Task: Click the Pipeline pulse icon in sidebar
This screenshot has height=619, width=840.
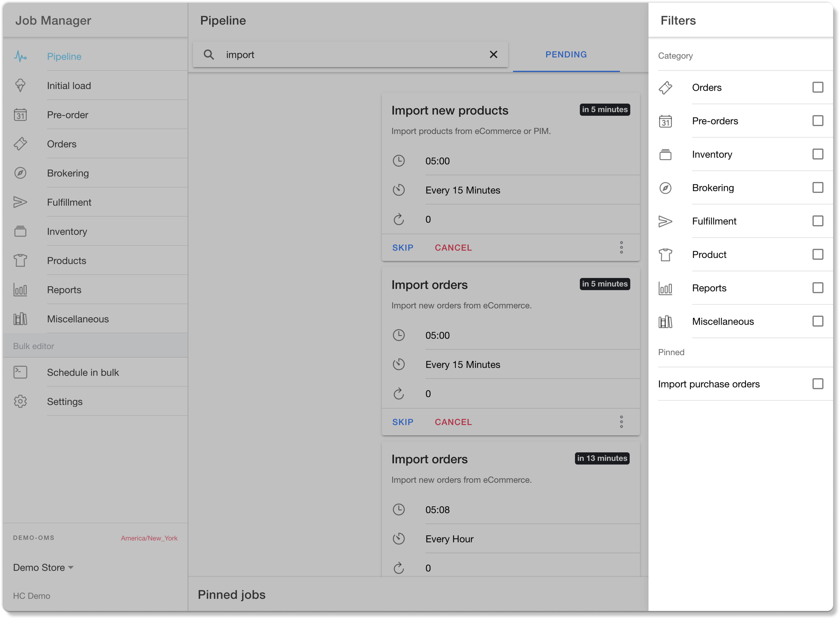Action: (x=20, y=57)
